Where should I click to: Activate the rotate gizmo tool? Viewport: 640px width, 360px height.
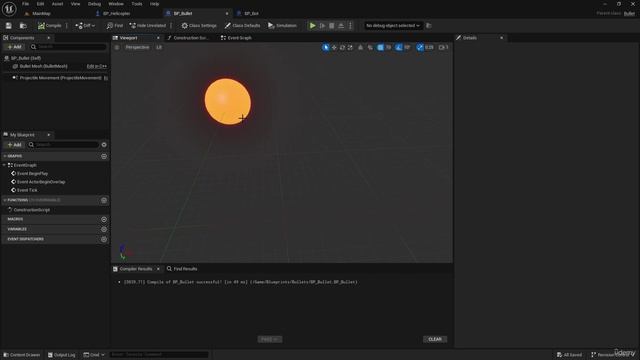tap(342, 48)
